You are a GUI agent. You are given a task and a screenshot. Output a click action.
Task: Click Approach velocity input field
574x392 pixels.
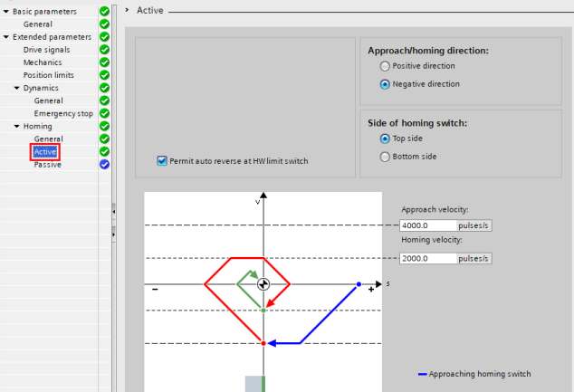pyautogui.click(x=427, y=225)
